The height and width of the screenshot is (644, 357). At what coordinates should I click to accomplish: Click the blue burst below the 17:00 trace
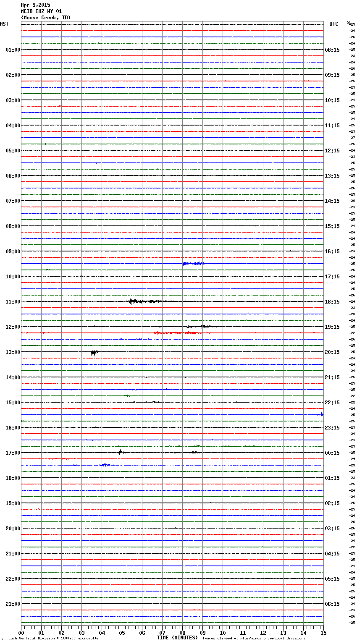[x=105, y=465]
